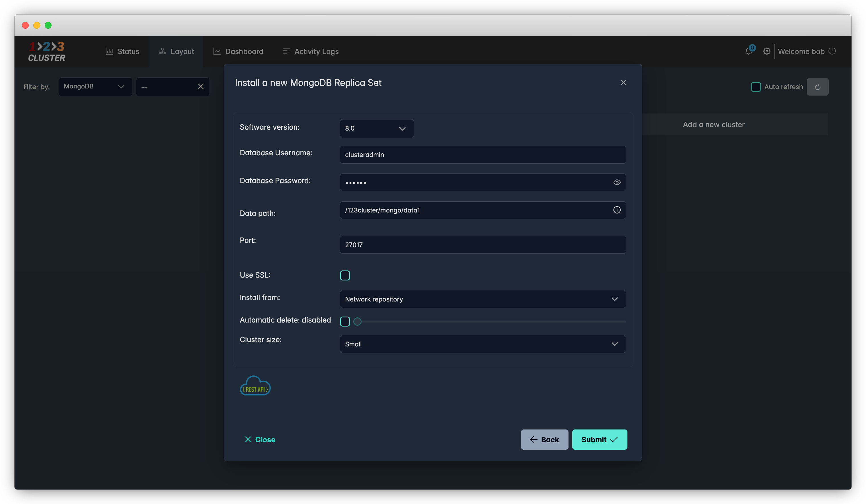The height and width of the screenshot is (504, 866).
Task: Click the notification bell icon
Action: pyautogui.click(x=748, y=51)
